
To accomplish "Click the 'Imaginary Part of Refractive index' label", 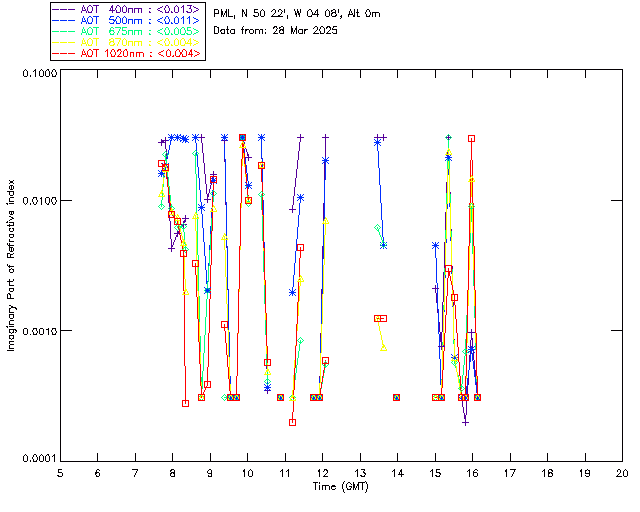I will (11, 265).
